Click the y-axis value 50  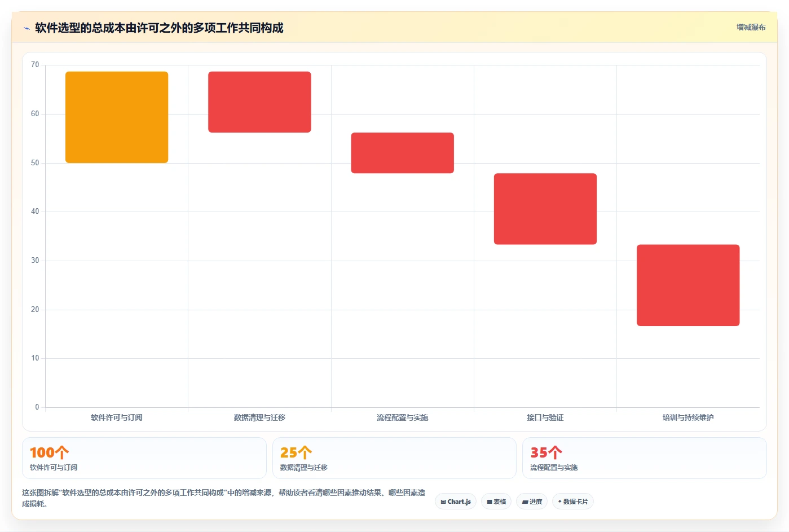pos(35,163)
